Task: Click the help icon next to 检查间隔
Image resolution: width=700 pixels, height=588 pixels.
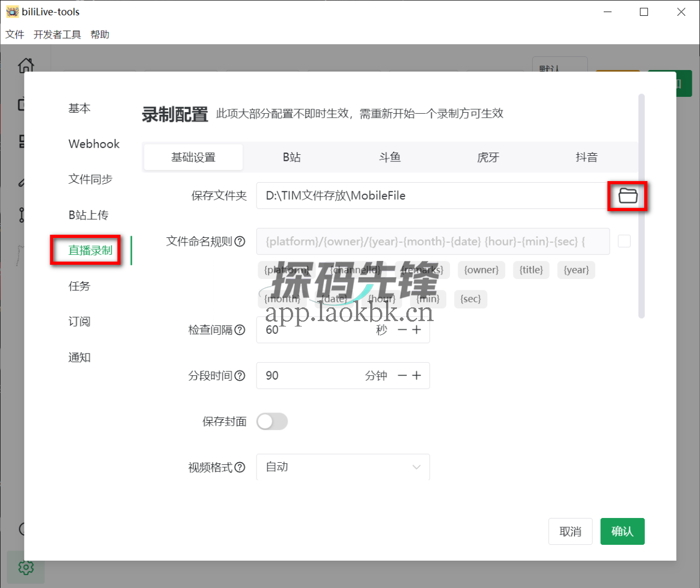Action: (x=240, y=330)
